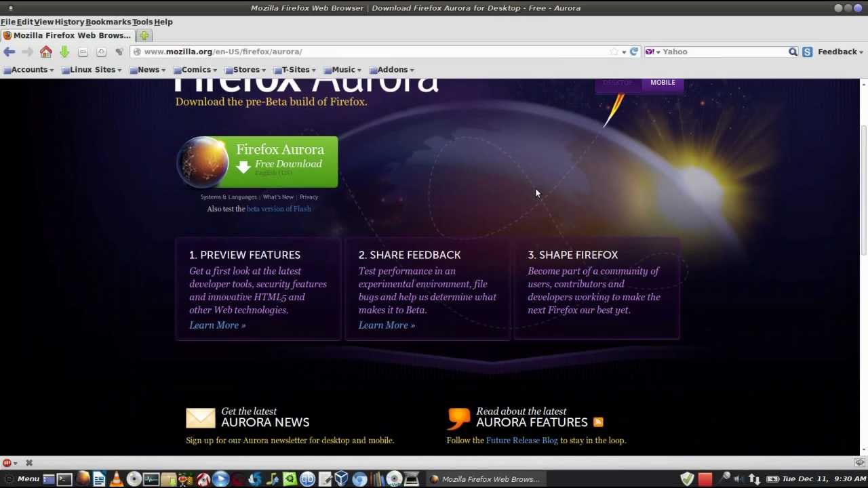The height and width of the screenshot is (488, 868).
Task: Open the Bookmarks menu
Action: coord(108,22)
